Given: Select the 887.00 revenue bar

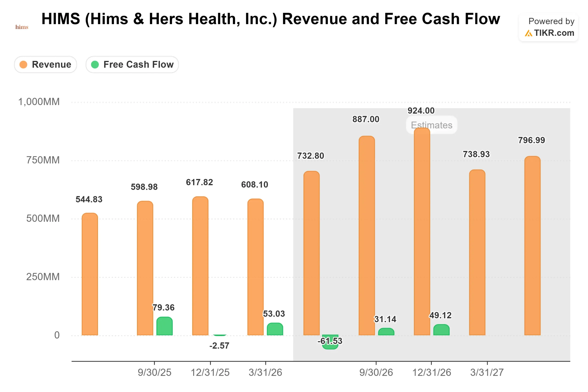Looking at the screenshot, I should click(x=367, y=236).
